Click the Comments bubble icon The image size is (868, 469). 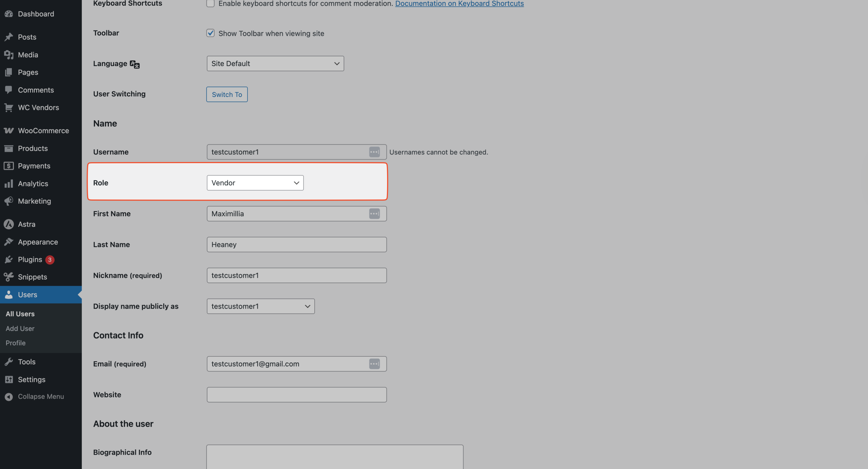(x=9, y=90)
